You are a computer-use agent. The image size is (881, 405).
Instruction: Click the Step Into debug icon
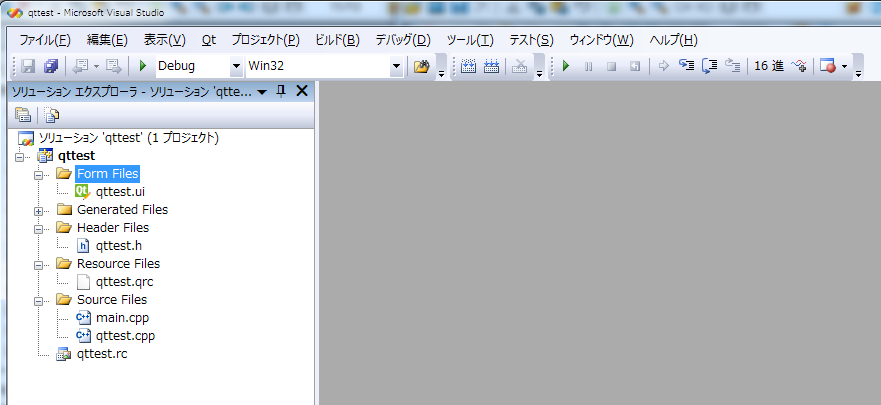[687, 66]
